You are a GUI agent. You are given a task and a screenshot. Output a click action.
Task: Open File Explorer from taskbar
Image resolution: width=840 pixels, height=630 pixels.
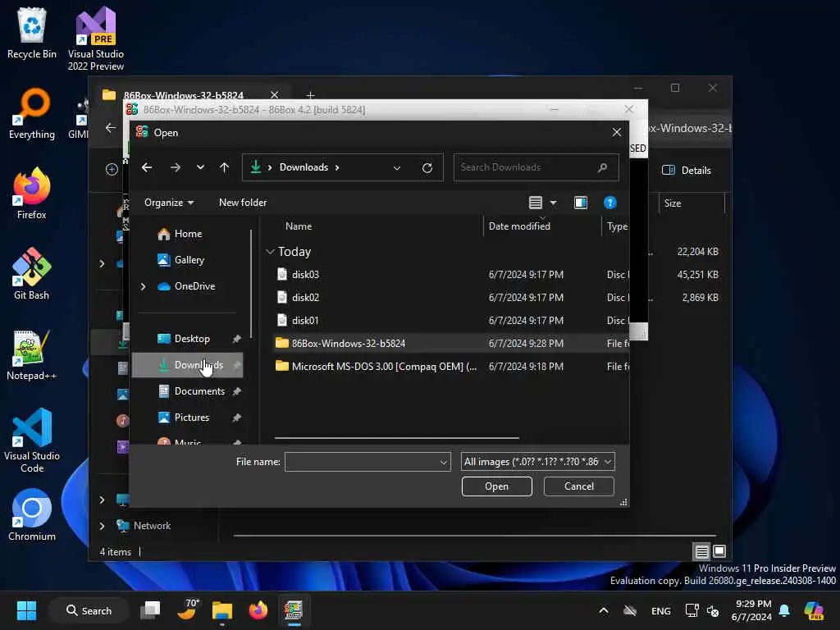point(221,610)
